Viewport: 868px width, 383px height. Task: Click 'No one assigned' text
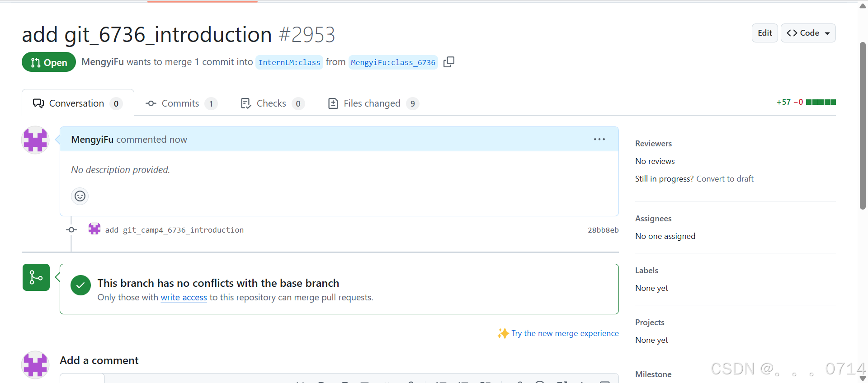click(665, 236)
